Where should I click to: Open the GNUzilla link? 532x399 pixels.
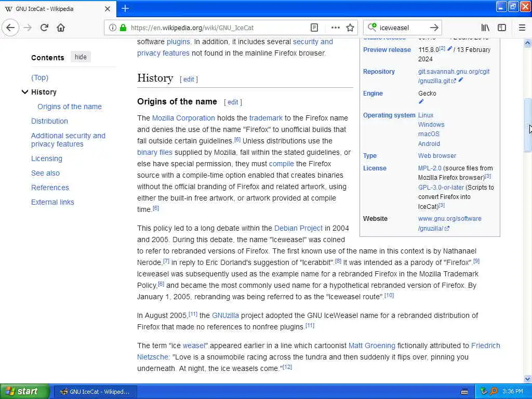[x=225, y=315]
